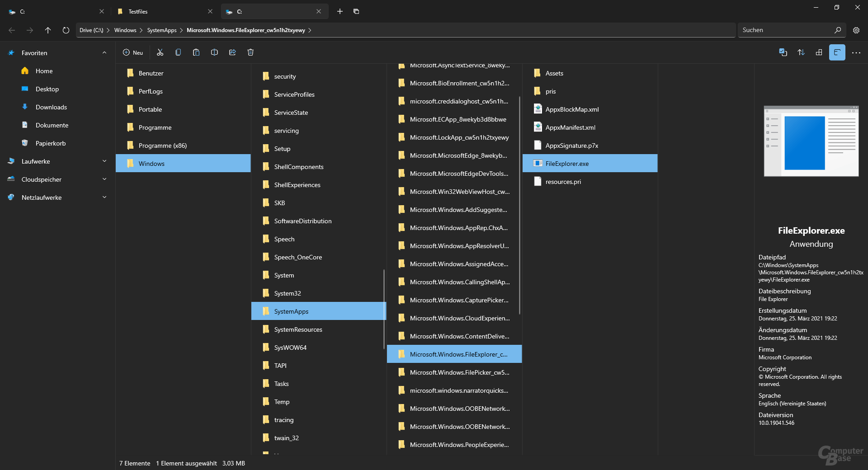Select the Assets folder

click(x=590, y=73)
